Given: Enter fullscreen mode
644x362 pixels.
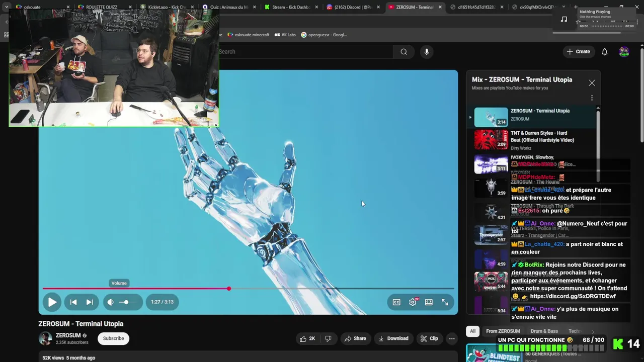Looking at the screenshot, I should click(x=445, y=302).
